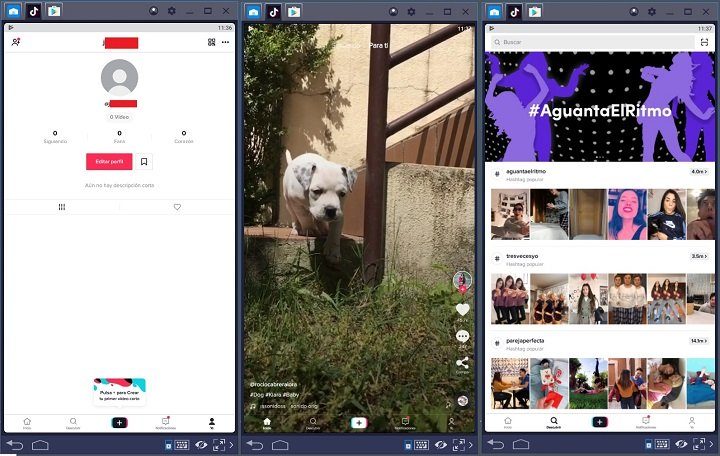Expand tresvecesyo hashtag via 3.5m chevron
This screenshot has height=456, width=720.
(699, 256)
